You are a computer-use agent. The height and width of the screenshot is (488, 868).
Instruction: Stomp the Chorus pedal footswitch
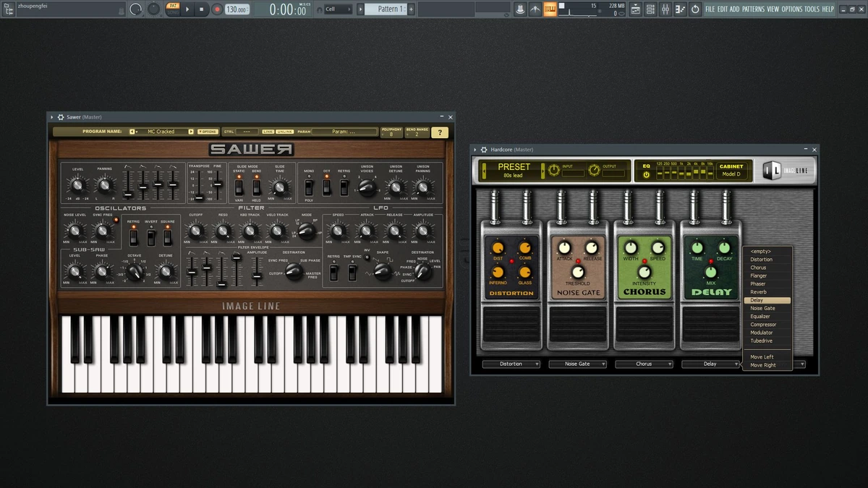[644, 324]
